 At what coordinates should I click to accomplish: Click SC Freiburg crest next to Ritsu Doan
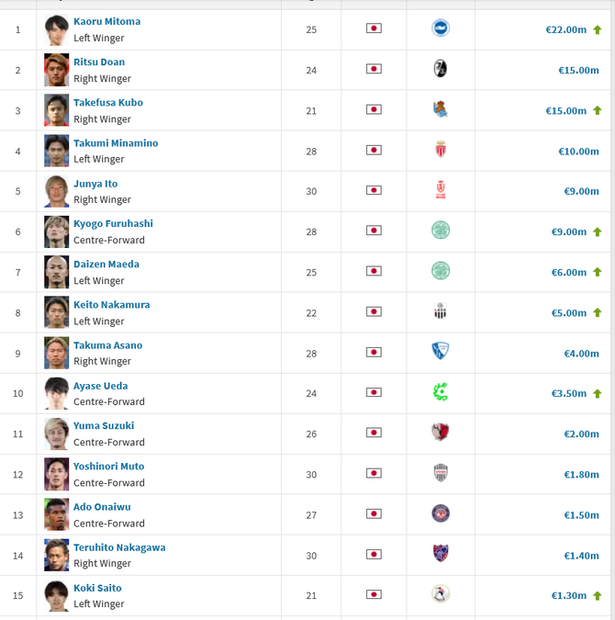coord(440,69)
